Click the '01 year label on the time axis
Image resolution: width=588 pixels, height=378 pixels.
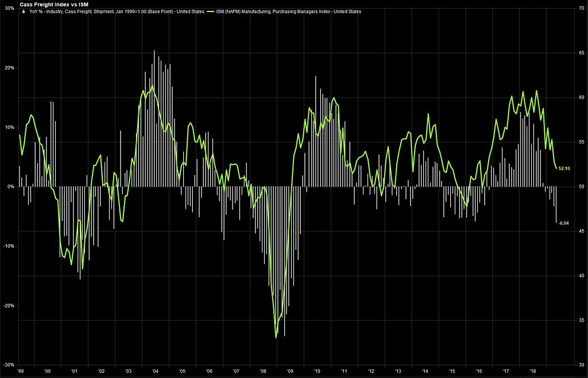(74, 371)
